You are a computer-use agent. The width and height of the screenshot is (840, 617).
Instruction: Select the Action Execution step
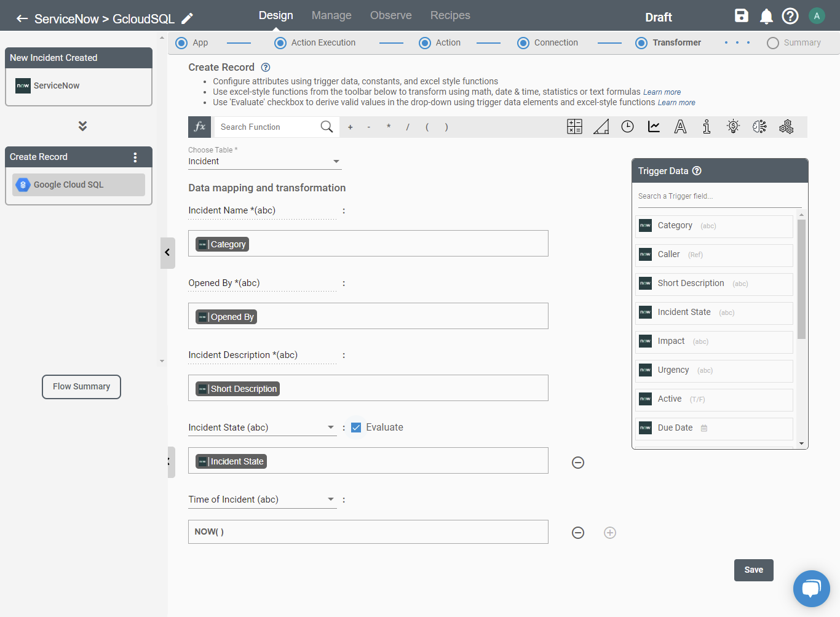(x=280, y=43)
